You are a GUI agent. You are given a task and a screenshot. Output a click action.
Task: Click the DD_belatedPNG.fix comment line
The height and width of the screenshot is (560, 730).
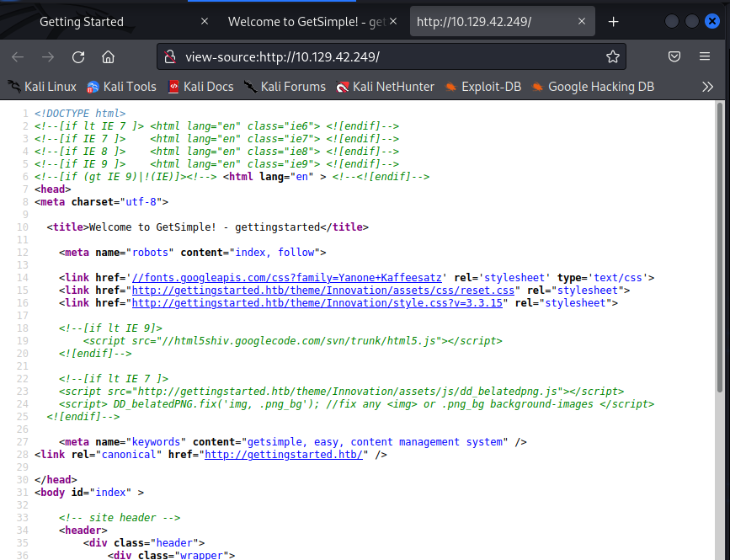(357, 404)
